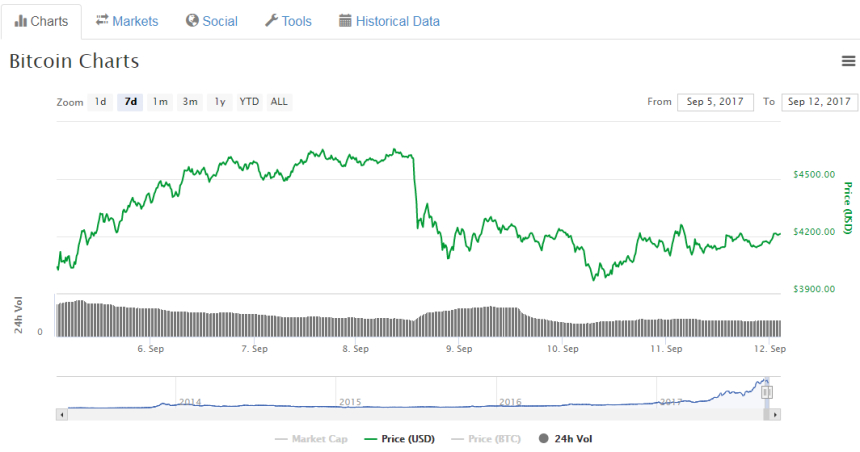Edit the From date field
Screen dimensions: 860x452
(715, 102)
